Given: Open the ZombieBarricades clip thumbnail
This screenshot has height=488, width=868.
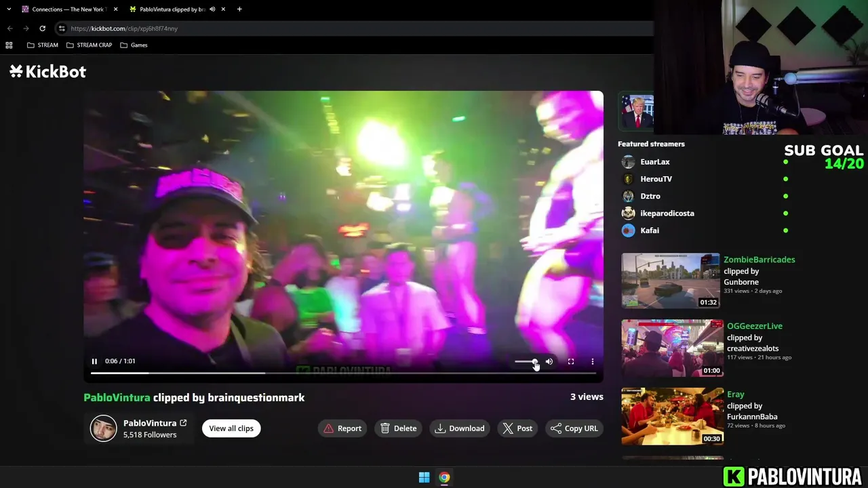Looking at the screenshot, I should (671, 281).
